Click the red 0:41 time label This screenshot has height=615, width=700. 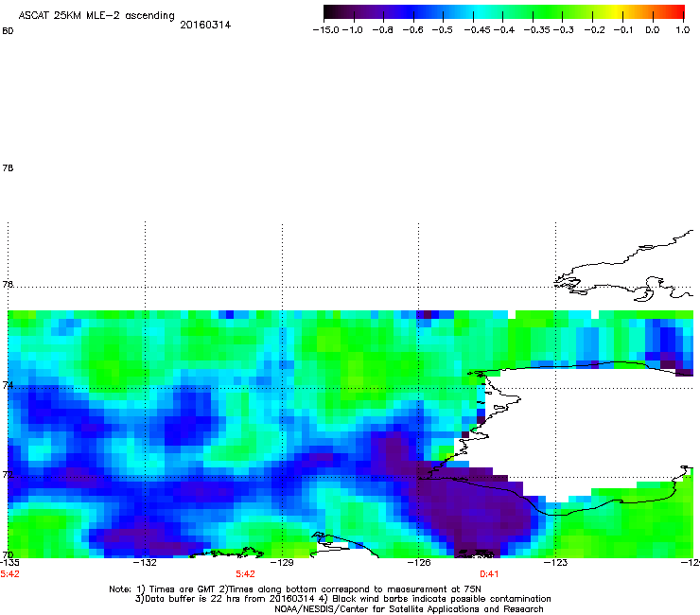[x=489, y=574]
